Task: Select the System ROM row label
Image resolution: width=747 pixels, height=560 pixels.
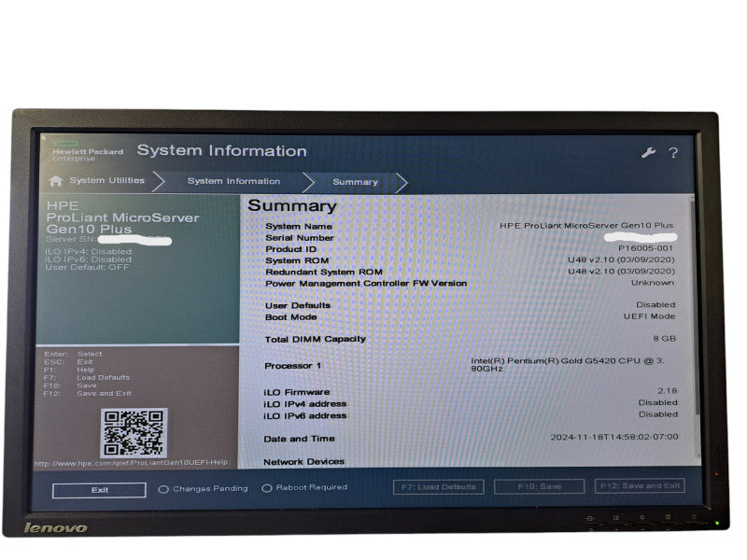Action: pyautogui.click(x=297, y=260)
